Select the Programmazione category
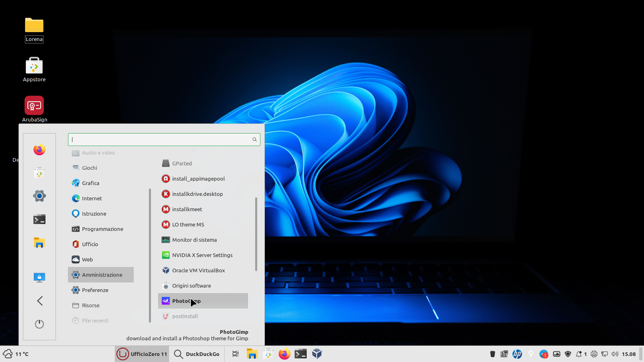Viewport: 644px width, 362px height. pos(101,229)
